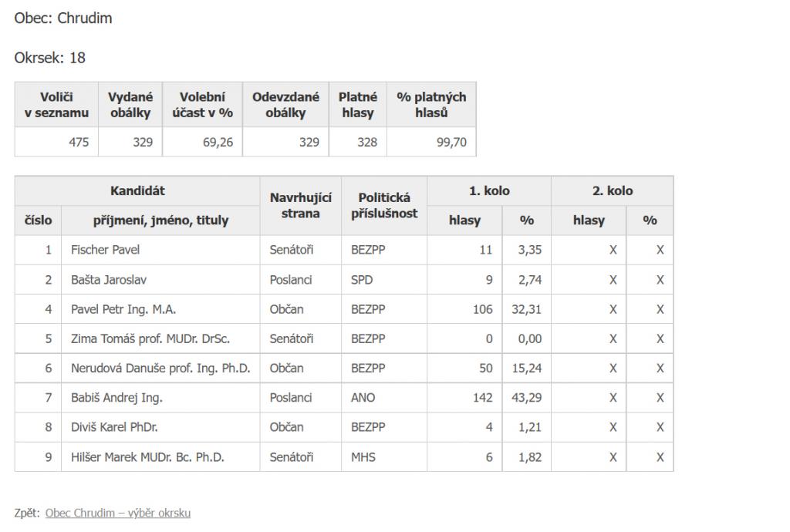
Task: Click Babiš's 142 votes cell
Action: coord(464,398)
